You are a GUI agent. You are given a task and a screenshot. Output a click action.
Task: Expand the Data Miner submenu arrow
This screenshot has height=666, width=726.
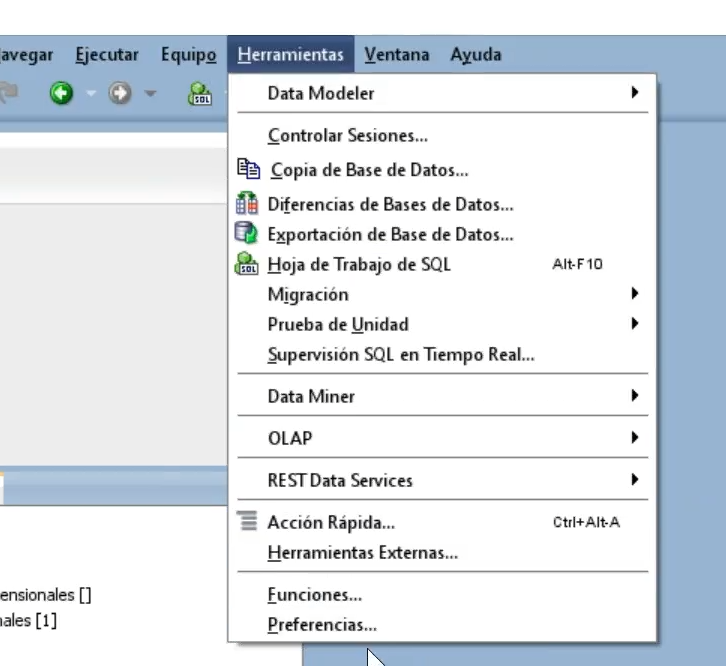point(635,396)
